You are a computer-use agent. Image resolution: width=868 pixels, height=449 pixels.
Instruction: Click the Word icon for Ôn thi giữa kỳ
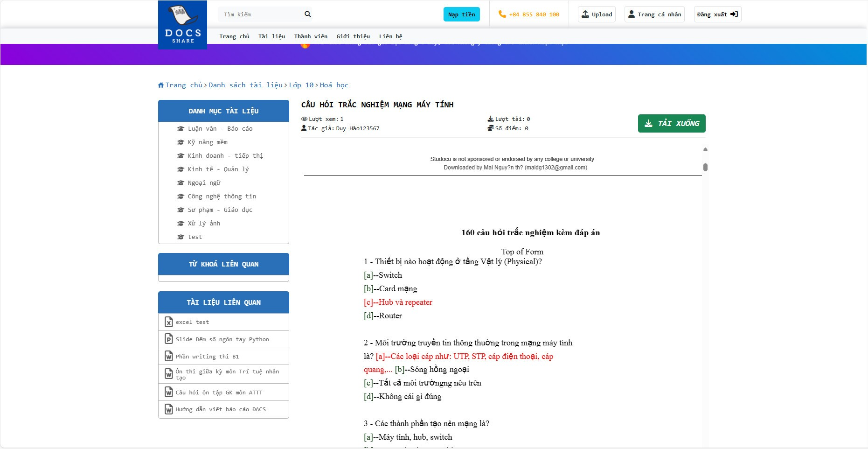tap(169, 374)
